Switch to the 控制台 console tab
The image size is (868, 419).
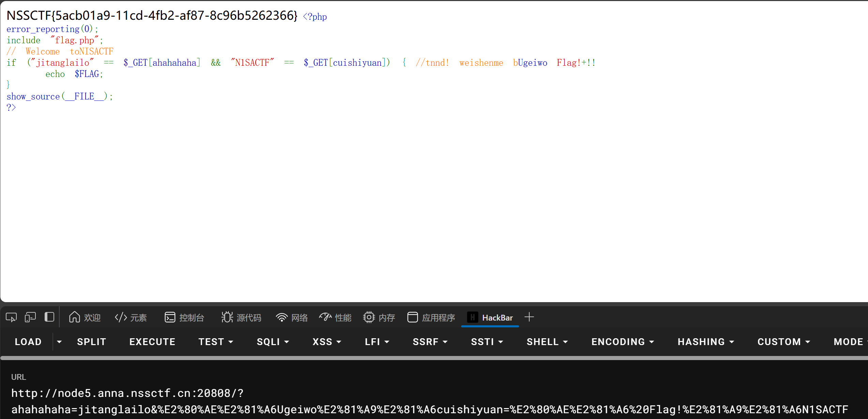tap(184, 317)
